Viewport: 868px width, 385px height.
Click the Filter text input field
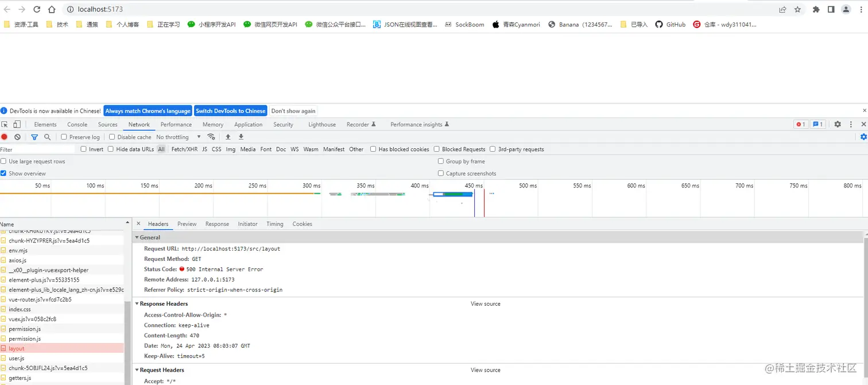38,149
